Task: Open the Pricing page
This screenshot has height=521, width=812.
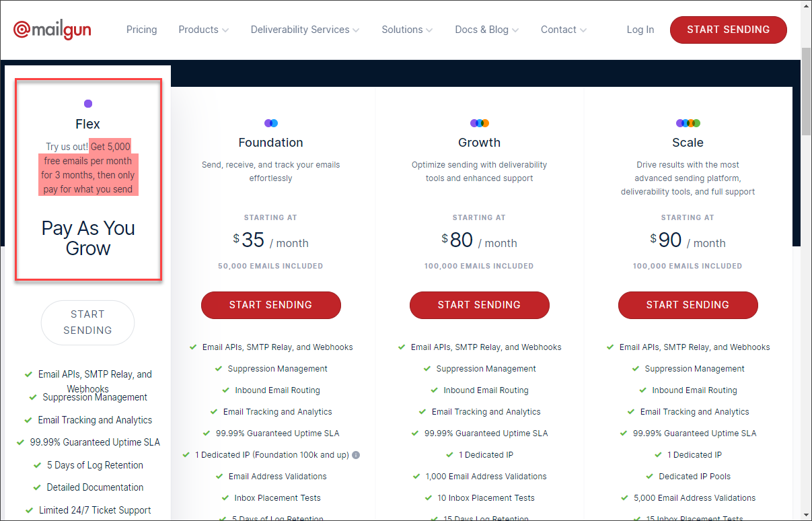Action: pos(142,30)
